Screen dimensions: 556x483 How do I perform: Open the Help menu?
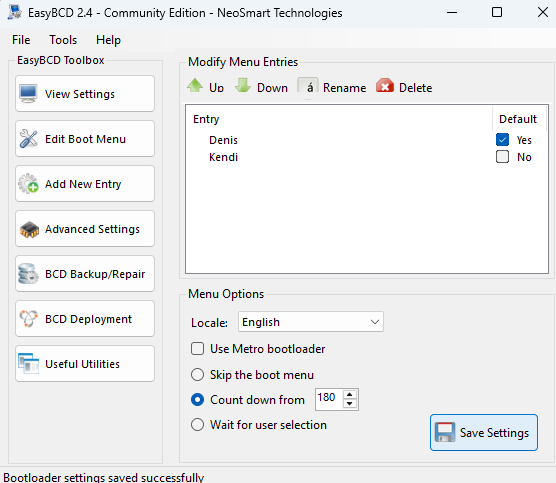[x=108, y=40]
